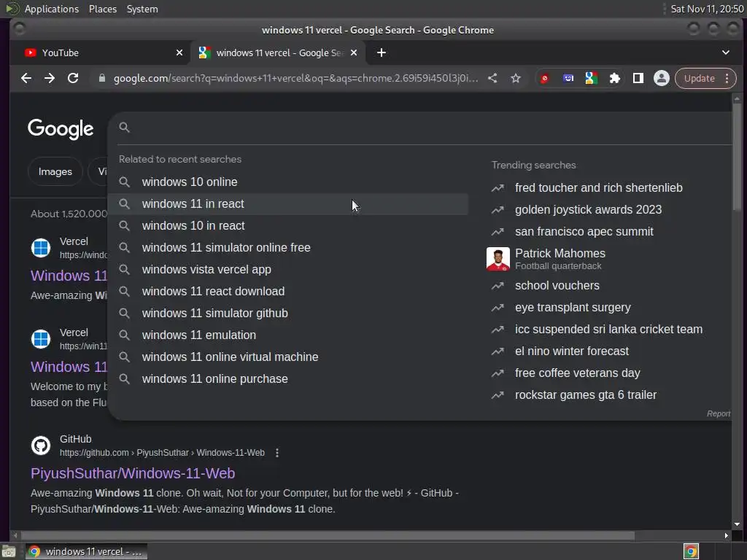This screenshot has width=747, height=560.
Task: Choose suggestion windows 11 simulator github
Action: 287,314
